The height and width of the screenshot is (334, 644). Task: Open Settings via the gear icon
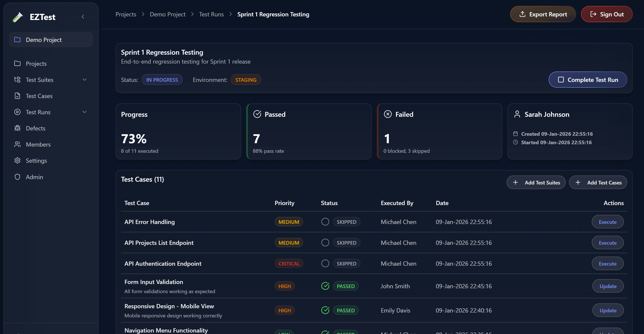(x=17, y=160)
